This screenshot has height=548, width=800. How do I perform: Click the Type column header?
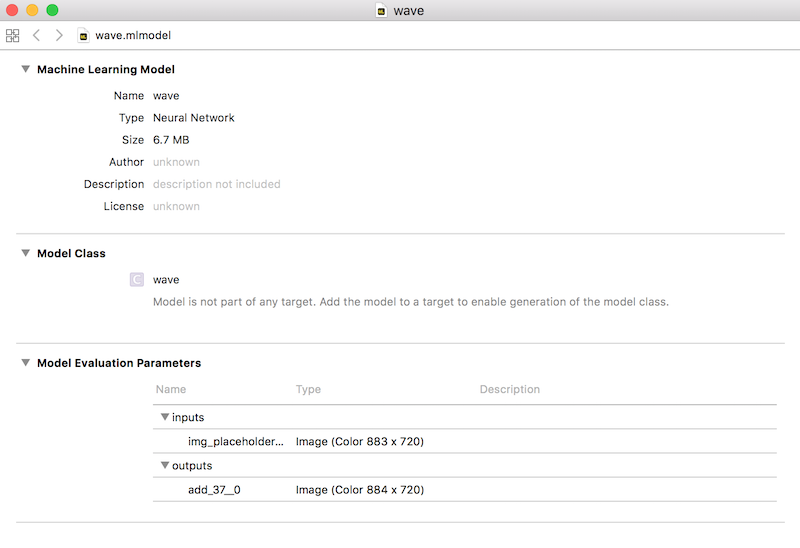tap(308, 389)
